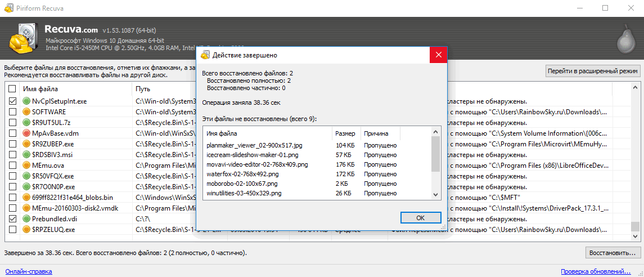The width and height of the screenshot is (644, 277).
Task: Click the orange status icon of MEmu-20160303-disk2.vmdk
Action: [26, 208]
